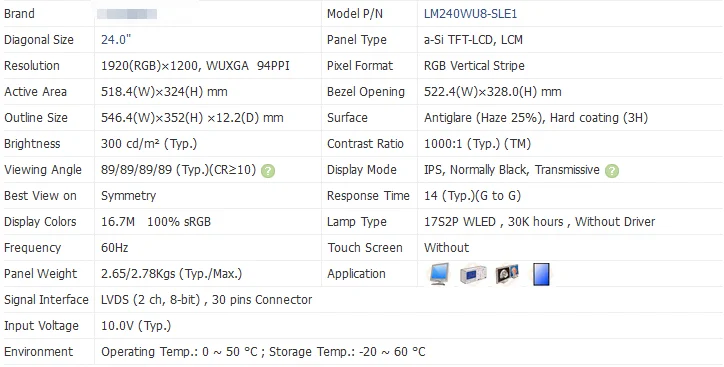Click the blurred brand name

click(127, 14)
